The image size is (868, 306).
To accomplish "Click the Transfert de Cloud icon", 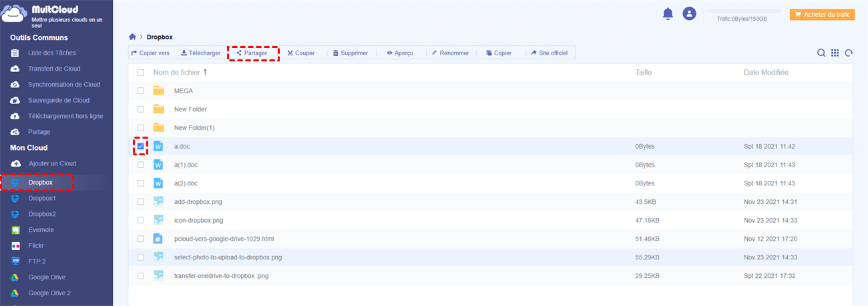I will click(15, 69).
